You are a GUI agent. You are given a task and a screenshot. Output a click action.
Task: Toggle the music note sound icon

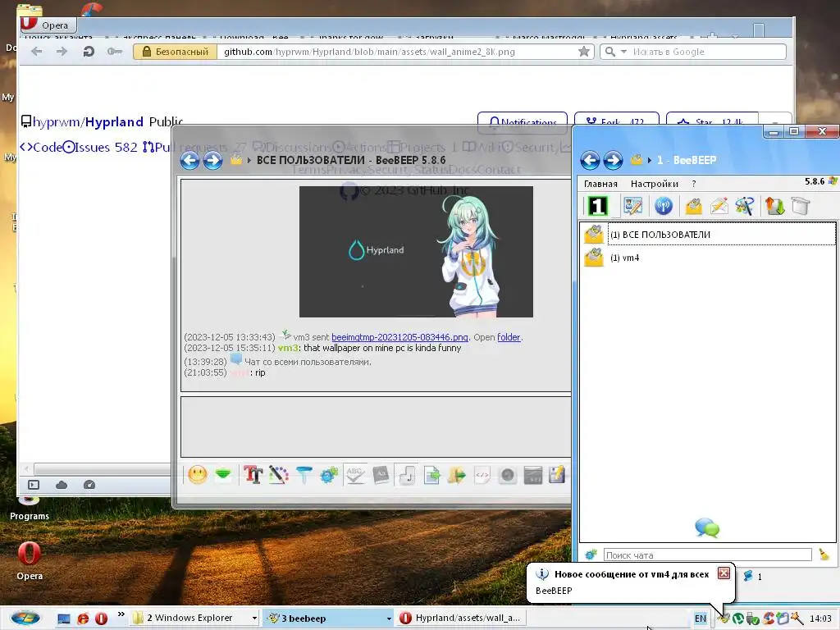pyautogui.click(x=407, y=475)
